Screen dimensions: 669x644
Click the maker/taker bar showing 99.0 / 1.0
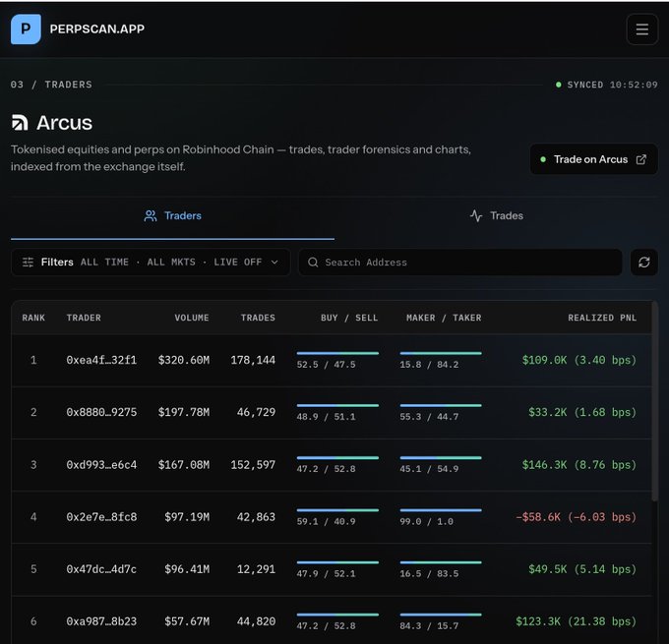[441, 510]
